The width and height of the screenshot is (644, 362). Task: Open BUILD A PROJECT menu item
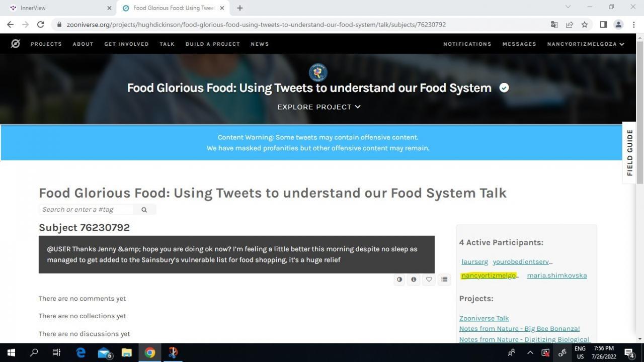coord(212,44)
